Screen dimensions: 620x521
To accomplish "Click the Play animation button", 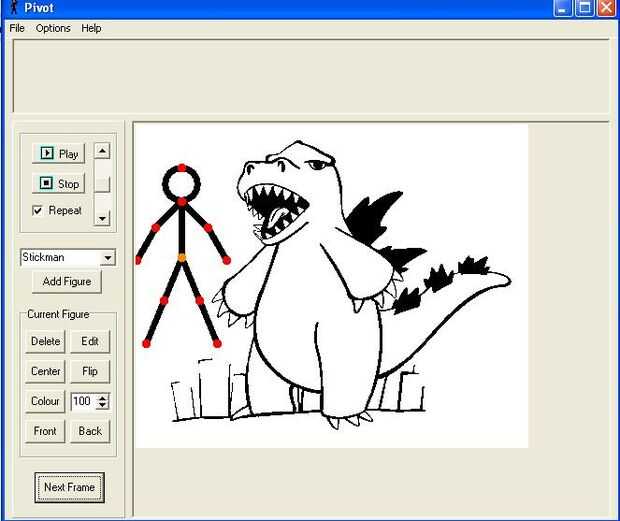I will [59, 153].
